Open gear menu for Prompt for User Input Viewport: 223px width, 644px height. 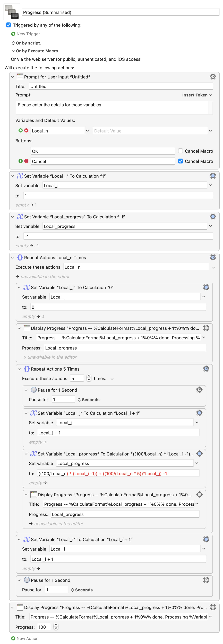pos(212,77)
